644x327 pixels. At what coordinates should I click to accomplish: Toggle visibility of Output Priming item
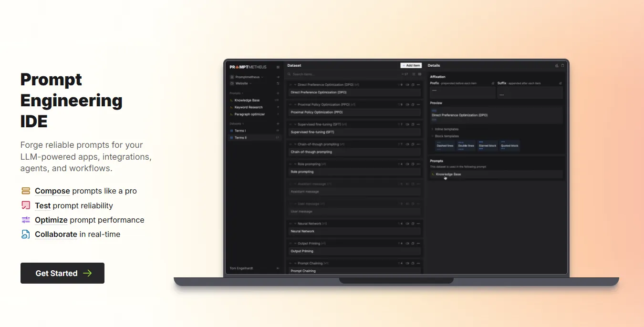(407, 244)
